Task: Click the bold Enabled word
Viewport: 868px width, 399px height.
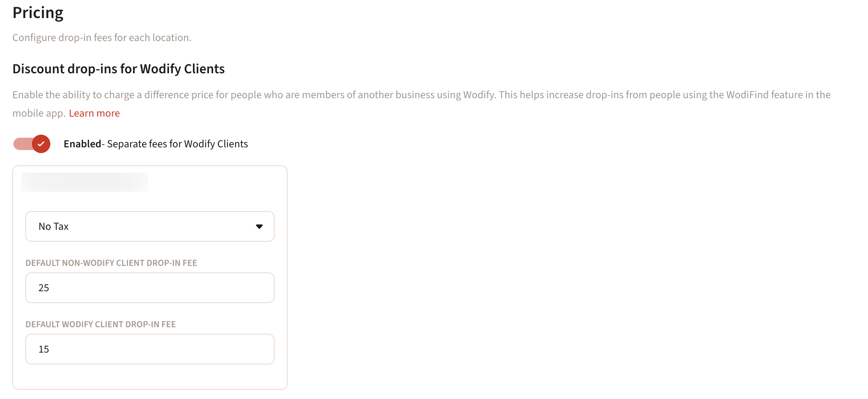Action: tap(82, 144)
